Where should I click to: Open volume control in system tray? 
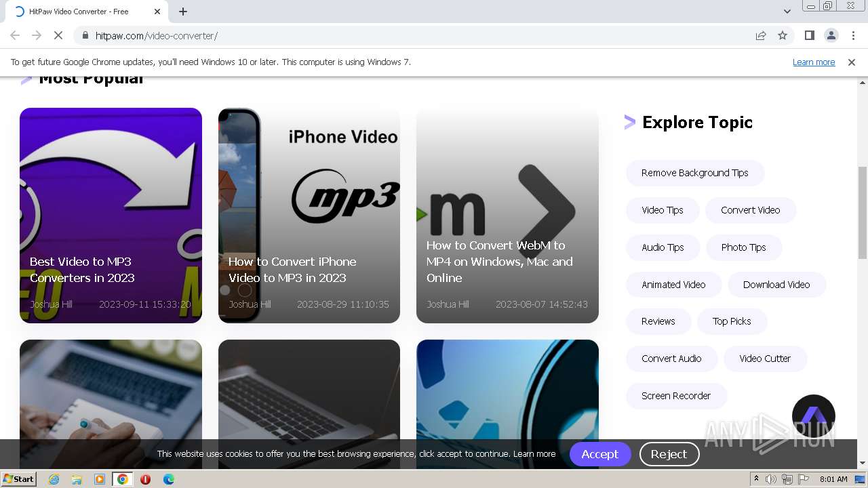click(x=771, y=479)
